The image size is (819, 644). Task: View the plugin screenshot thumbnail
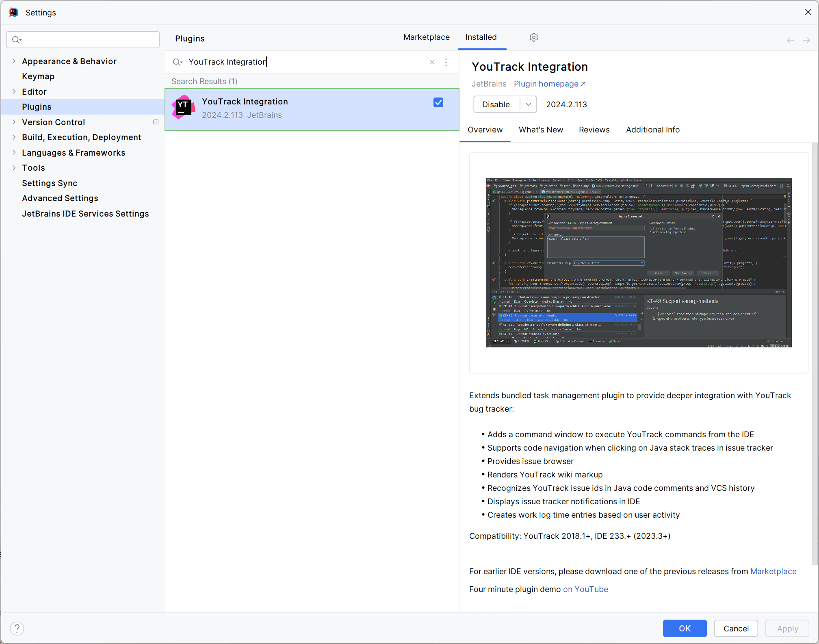pos(638,262)
